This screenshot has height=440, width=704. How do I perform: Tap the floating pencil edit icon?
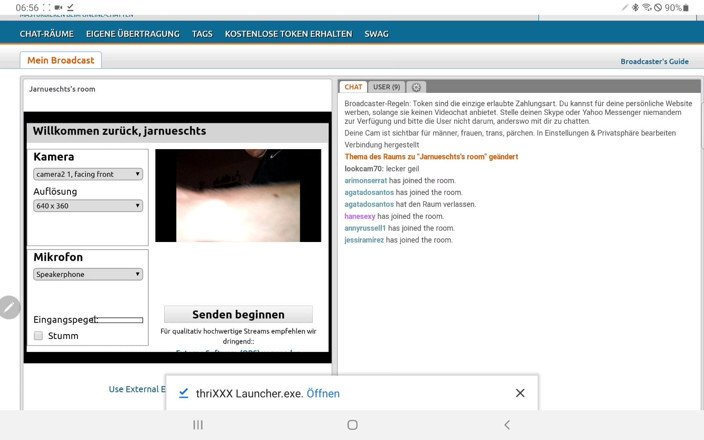point(9,308)
